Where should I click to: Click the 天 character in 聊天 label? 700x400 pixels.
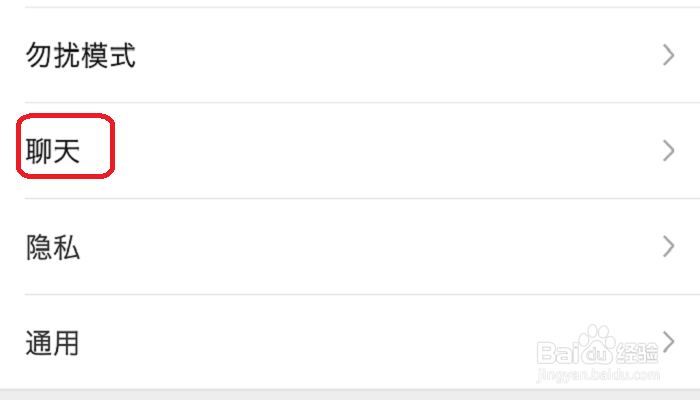click(x=67, y=151)
